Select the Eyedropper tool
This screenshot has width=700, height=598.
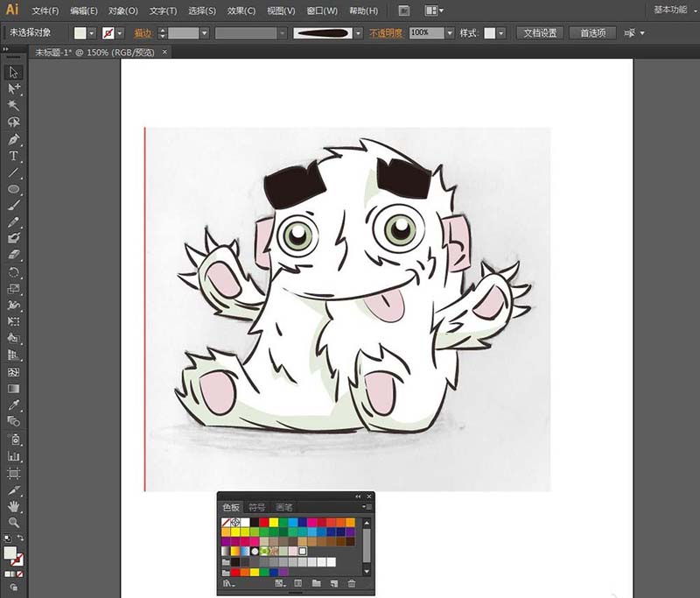click(x=13, y=405)
